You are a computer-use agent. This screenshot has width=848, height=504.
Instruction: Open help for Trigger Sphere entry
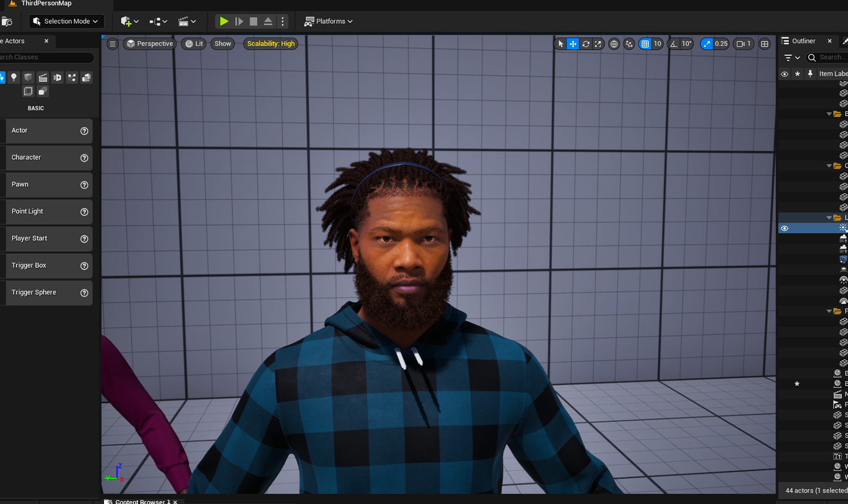coord(84,293)
